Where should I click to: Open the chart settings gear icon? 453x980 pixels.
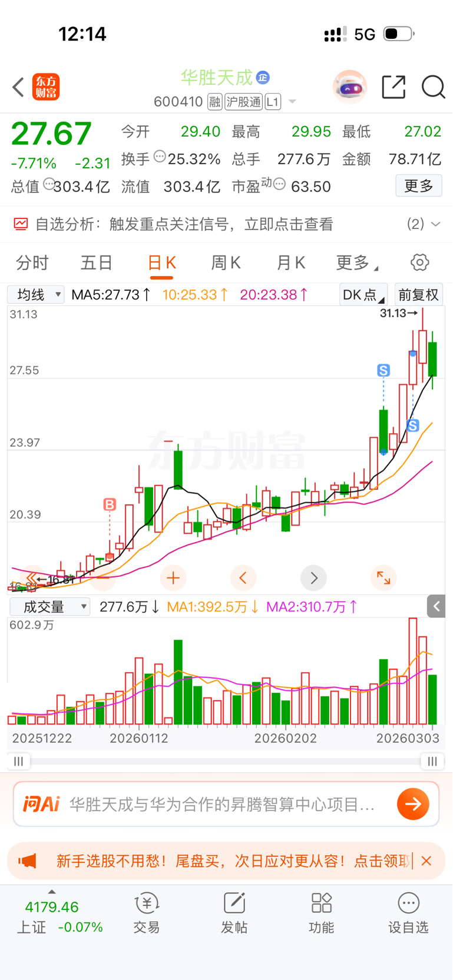tap(419, 263)
